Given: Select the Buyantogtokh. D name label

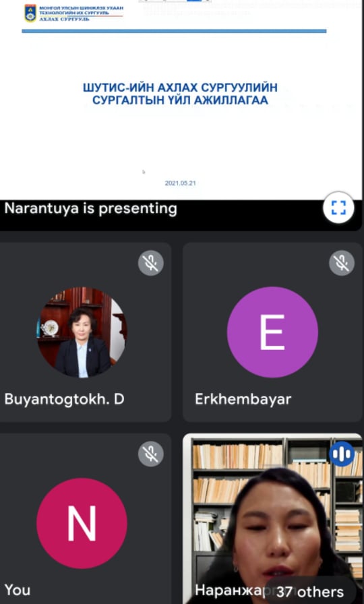Looking at the screenshot, I should [64, 399].
